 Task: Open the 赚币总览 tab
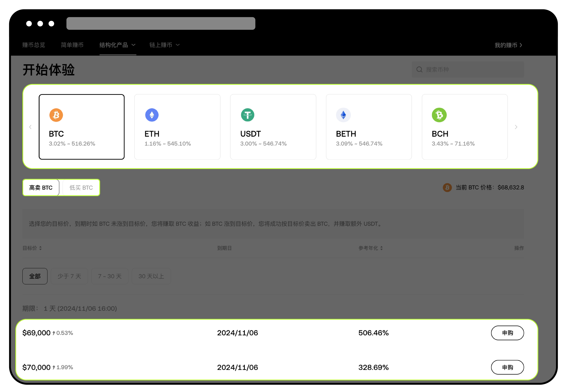click(x=34, y=45)
